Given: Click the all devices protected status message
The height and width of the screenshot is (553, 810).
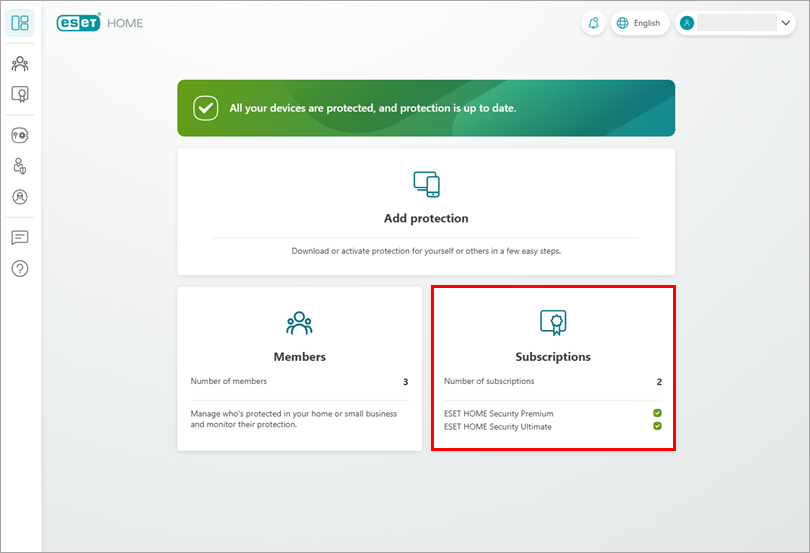Looking at the screenshot, I should pyautogui.click(x=373, y=108).
